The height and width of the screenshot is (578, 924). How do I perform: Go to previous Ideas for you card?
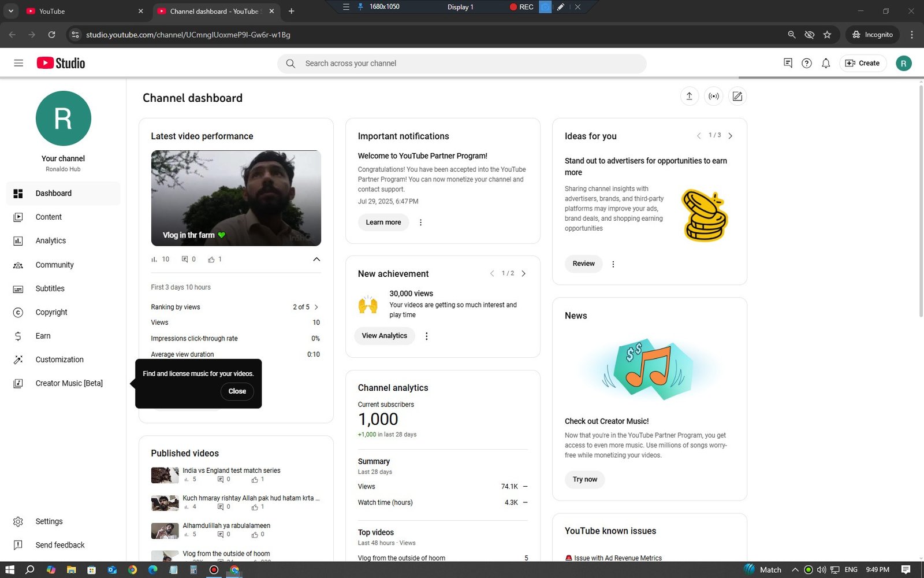[699, 136]
